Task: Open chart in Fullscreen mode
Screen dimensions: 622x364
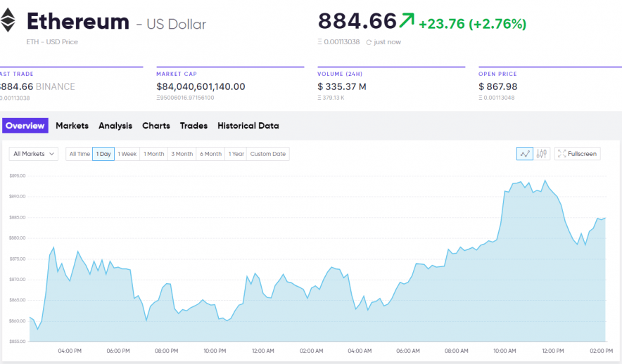Action: 577,154
